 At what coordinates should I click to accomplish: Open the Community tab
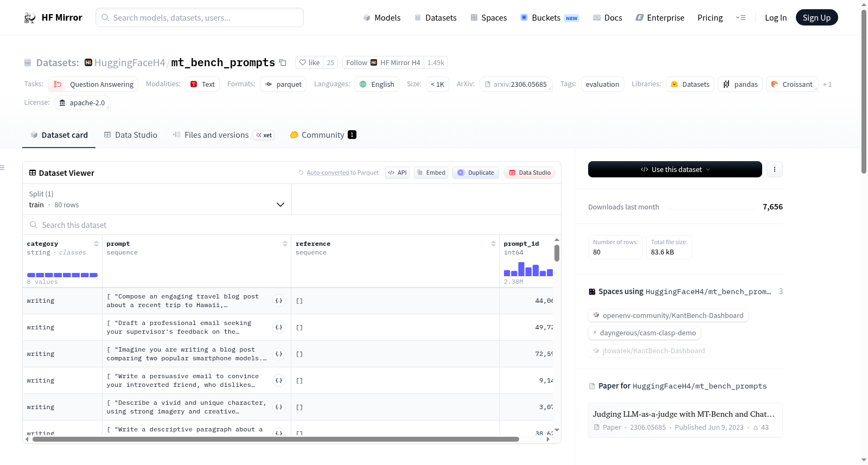[x=323, y=135]
